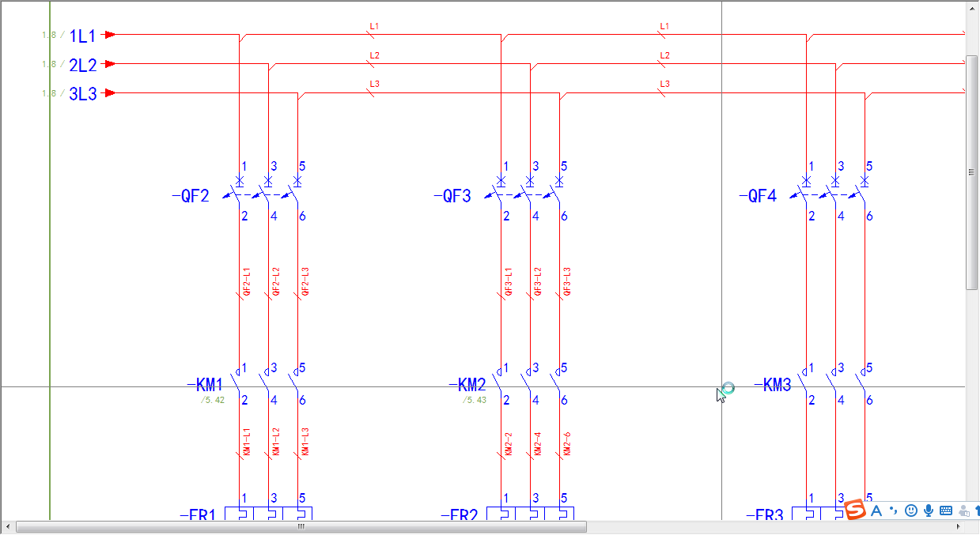The width and height of the screenshot is (980, 535).
Task: Click the vertical scrollbar up arrow
Action: pos(972,8)
